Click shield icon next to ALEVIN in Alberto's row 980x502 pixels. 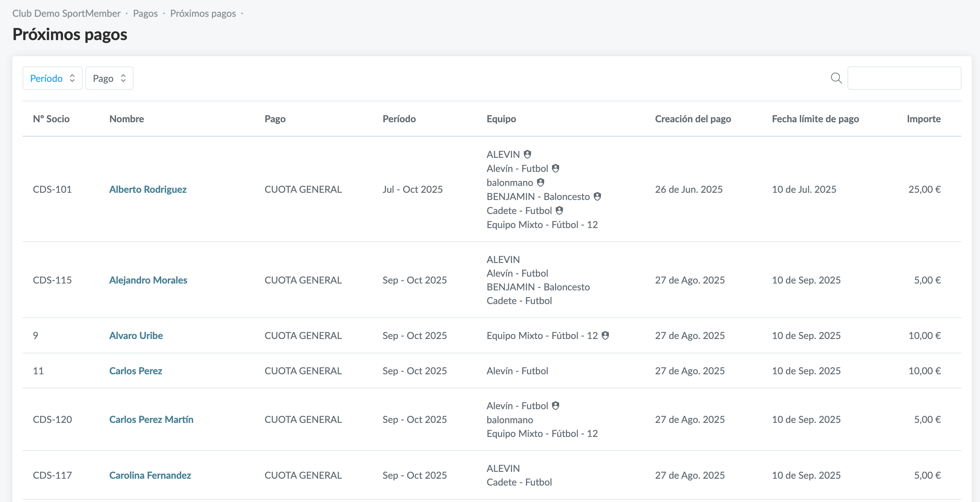(527, 154)
